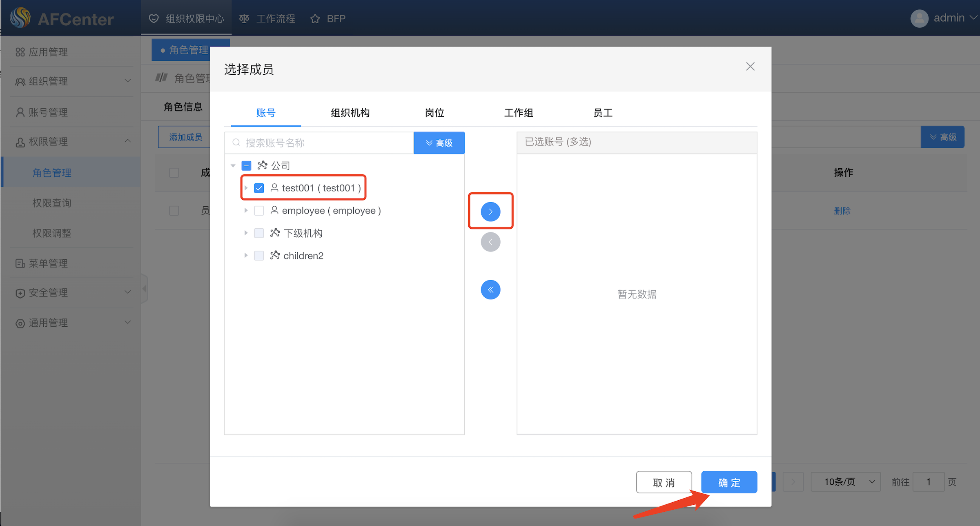This screenshot has width=980, height=526.
Task: Check the employee account checkbox
Action: coord(259,210)
